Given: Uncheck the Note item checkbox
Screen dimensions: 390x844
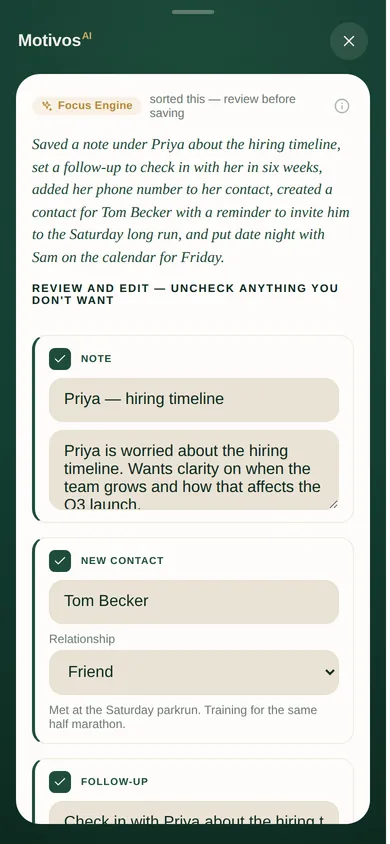Looking at the screenshot, I should (60, 359).
